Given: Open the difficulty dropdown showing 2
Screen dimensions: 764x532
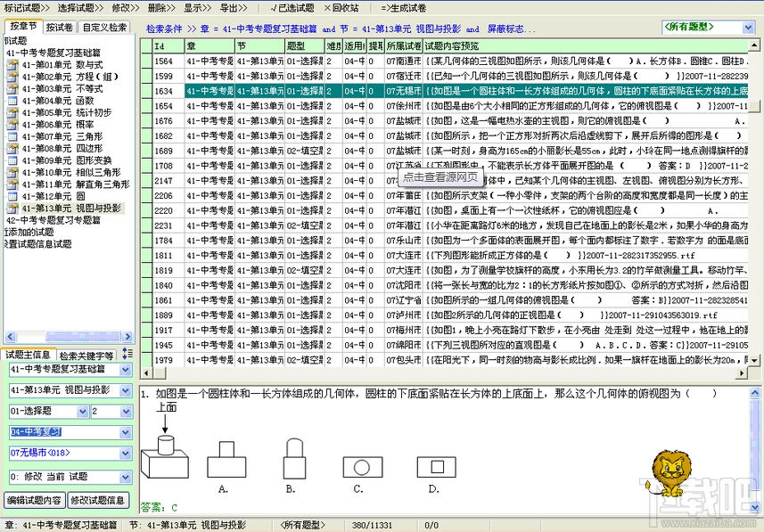Looking at the screenshot, I should pos(126,412).
